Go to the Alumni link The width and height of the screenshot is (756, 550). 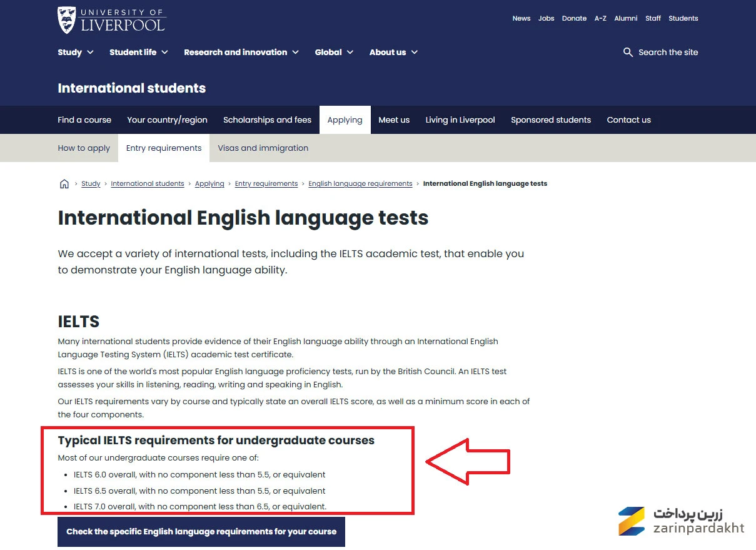[626, 18]
